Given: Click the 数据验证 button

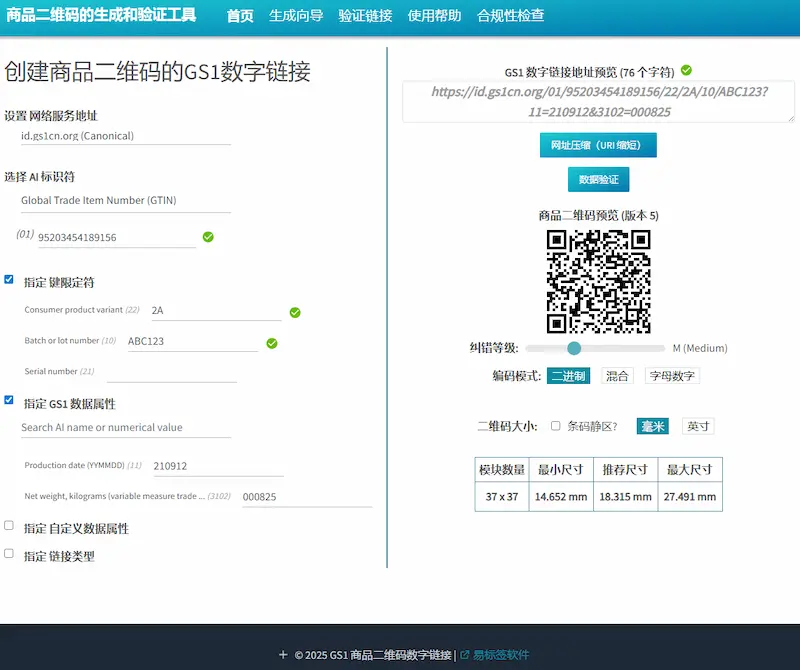Looking at the screenshot, I should pos(598,179).
